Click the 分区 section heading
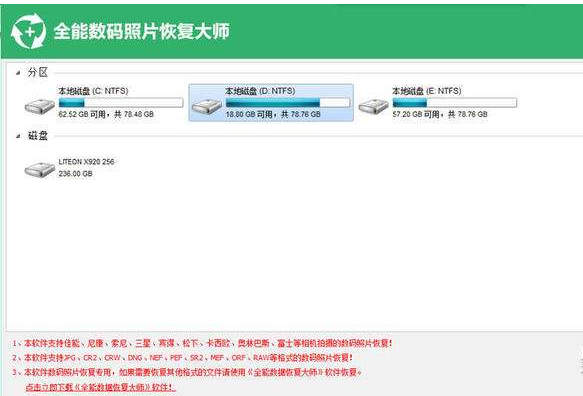The height and width of the screenshot is (396, 583). (x=38, y=73)
